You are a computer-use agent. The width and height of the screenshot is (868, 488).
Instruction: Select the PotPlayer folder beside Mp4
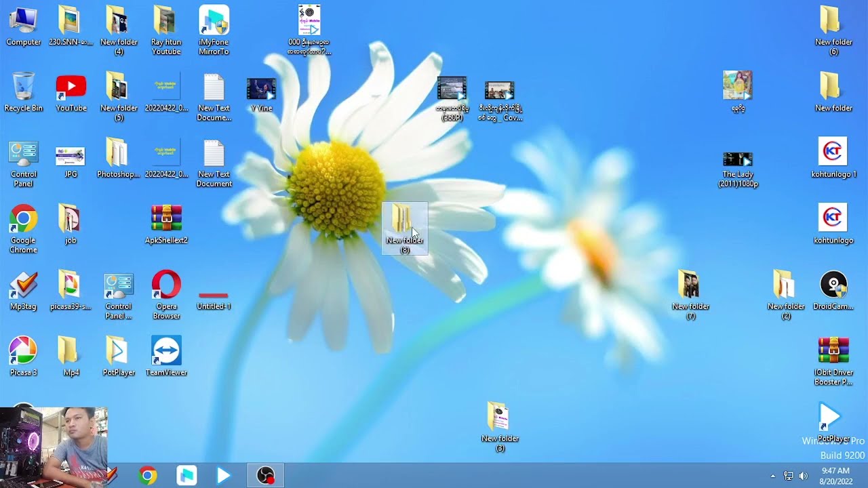[x=119, y=357]
